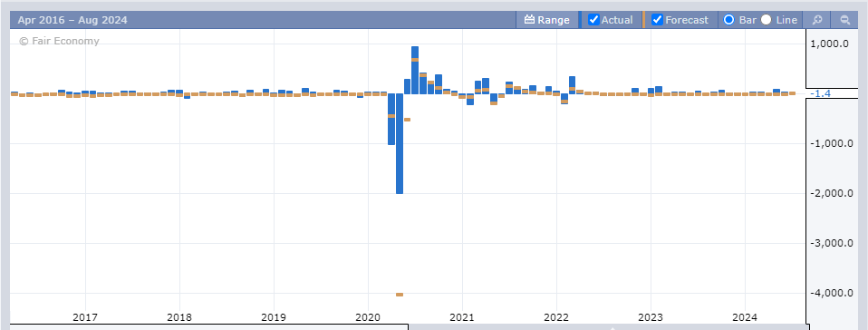Screen dimensions: 868x330
Task: Click the blue Actual legend color strip
Action: click(580, 20)
